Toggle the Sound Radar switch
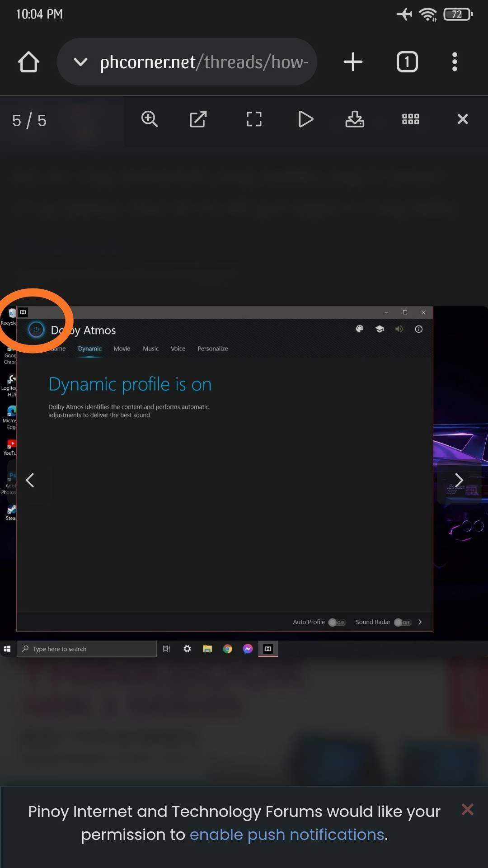This screenshot has height=868, width=488. click(403, 622)
